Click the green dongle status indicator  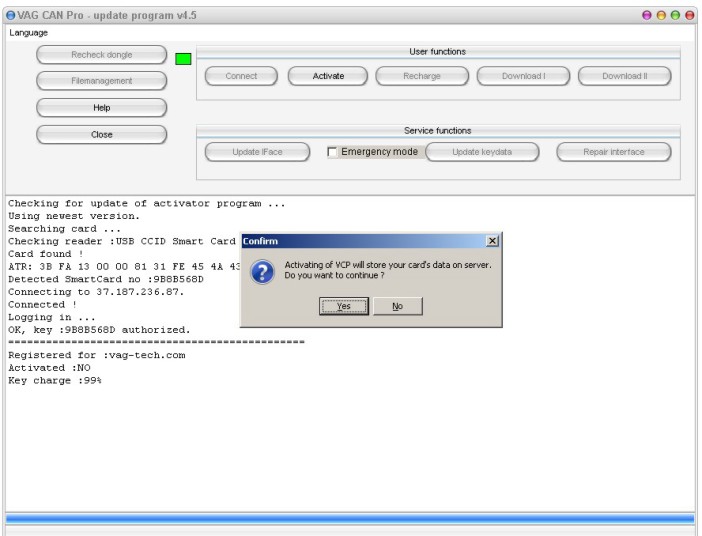tap(183, 59)
